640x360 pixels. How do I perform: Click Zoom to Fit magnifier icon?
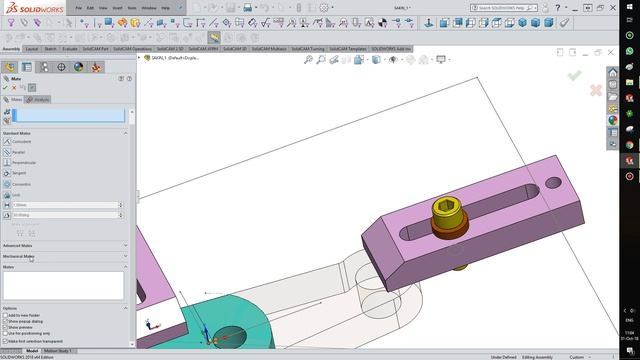point(308,60)
